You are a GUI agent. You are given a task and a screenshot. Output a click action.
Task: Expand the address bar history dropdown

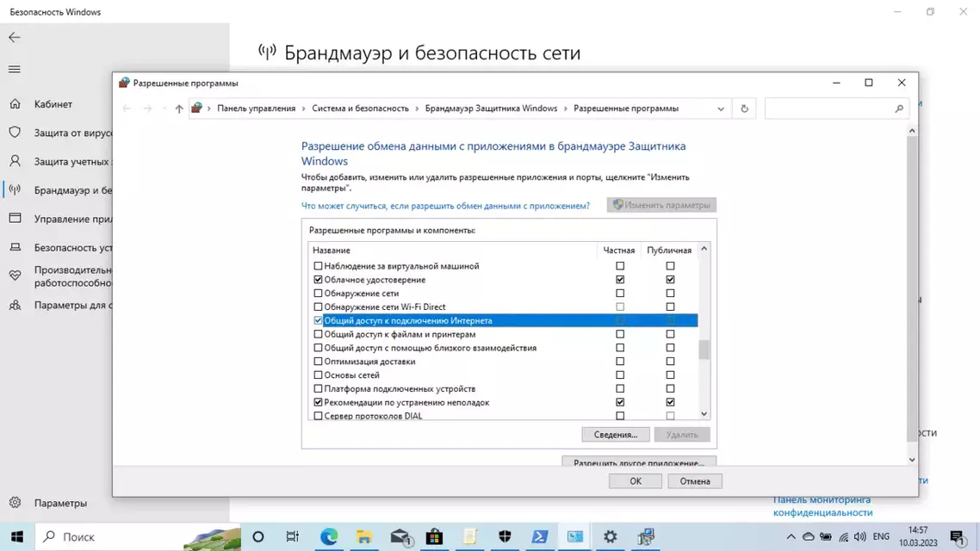tap(721, 108)
